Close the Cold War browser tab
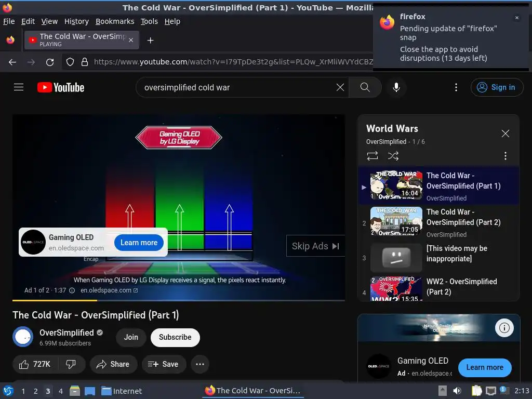The image size is (532, 399). point(131,40)
